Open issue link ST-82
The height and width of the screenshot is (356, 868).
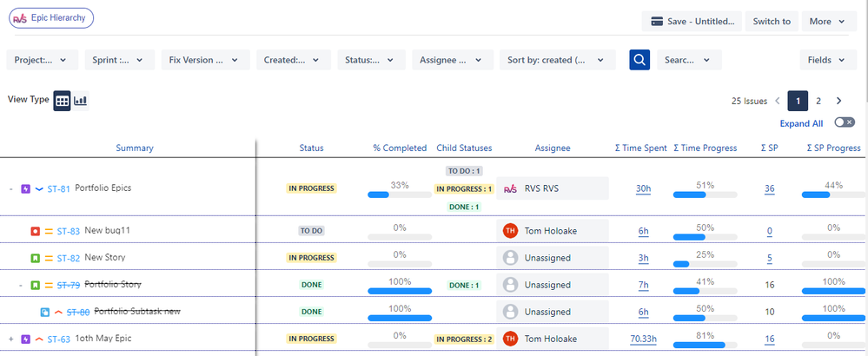coord(69,258)
